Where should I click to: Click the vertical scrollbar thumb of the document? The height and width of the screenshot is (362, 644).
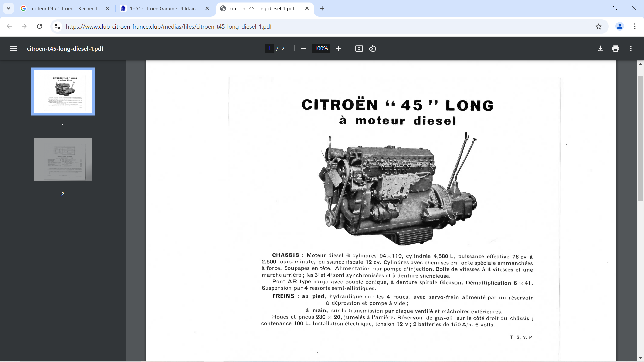(640, 138)
